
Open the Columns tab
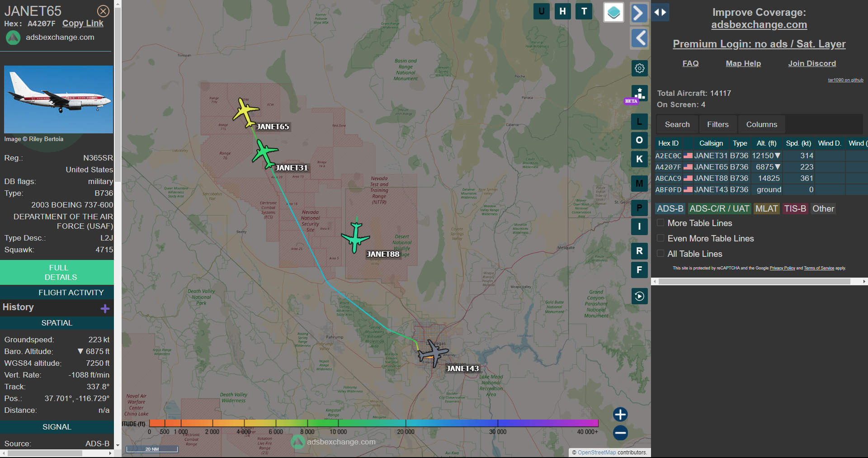click(762, 124)
